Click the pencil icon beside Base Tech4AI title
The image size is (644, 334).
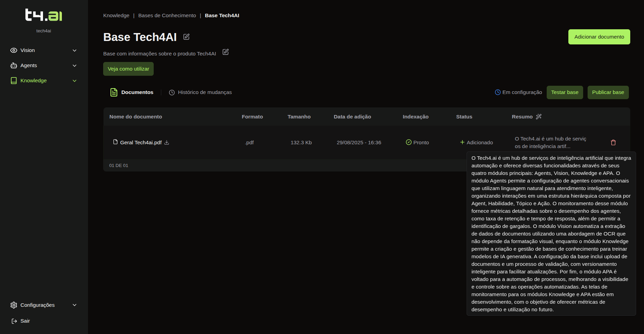click(x=186, y=37)
